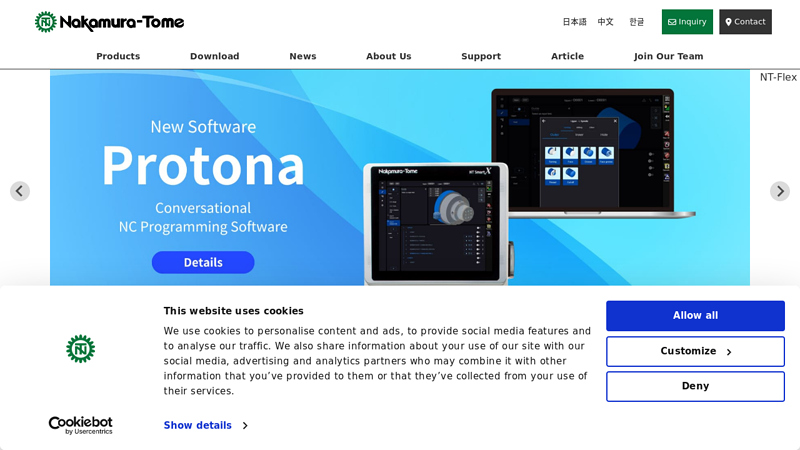This screenshot has height=450, width=800.
Task: Open the Contact location button
Action: coord(745,22)
